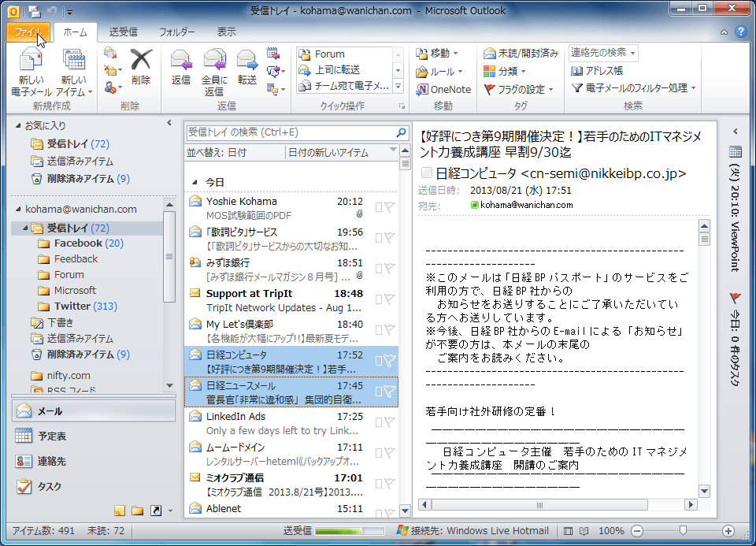Viewport: 756px width, 546px height.
Task: Click the clean up conversation icon
Action: (x=113, y=70)
